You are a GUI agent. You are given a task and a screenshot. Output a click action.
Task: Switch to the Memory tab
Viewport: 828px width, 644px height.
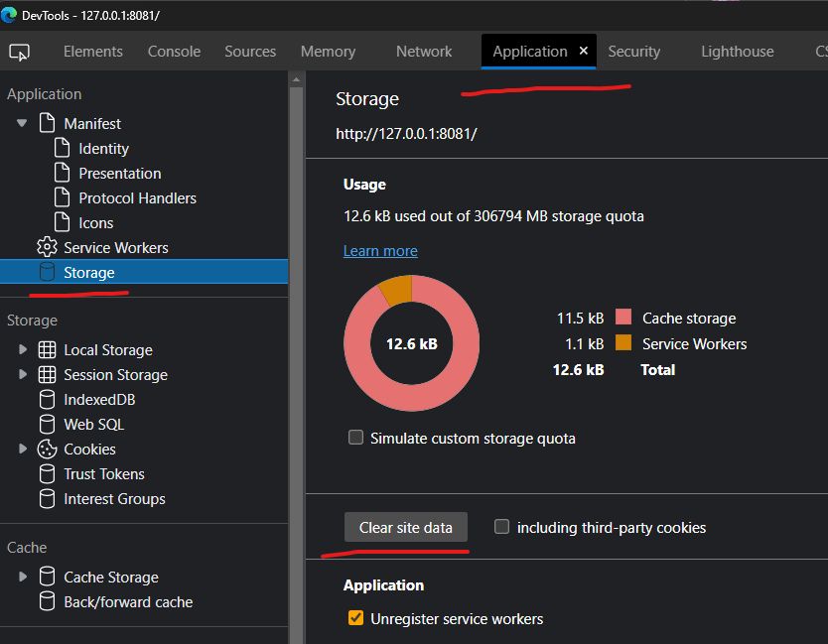pyautogui.click(x=328, y=52)
